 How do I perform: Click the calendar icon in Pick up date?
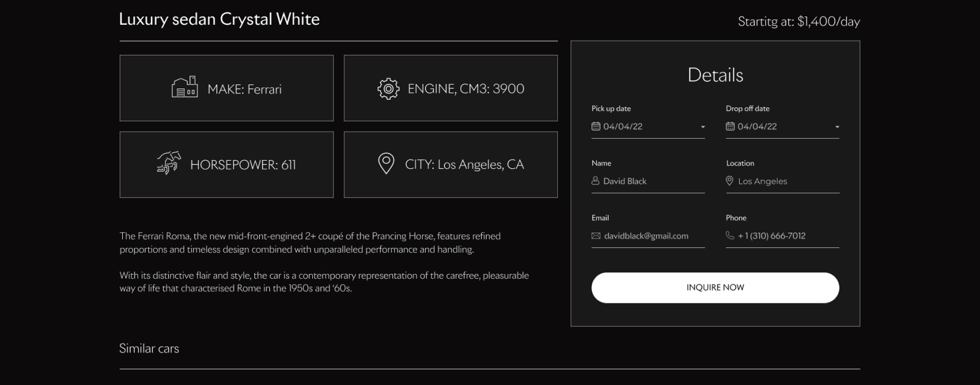pos(596,126)
